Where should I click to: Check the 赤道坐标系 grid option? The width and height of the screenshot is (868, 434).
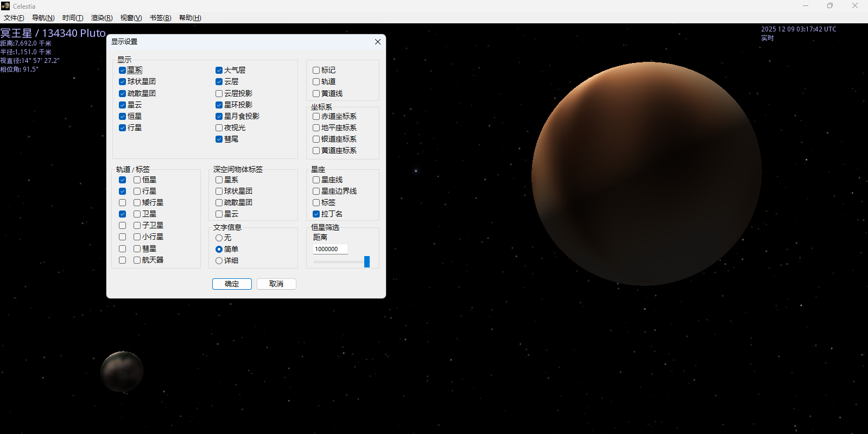pos(316,117)
